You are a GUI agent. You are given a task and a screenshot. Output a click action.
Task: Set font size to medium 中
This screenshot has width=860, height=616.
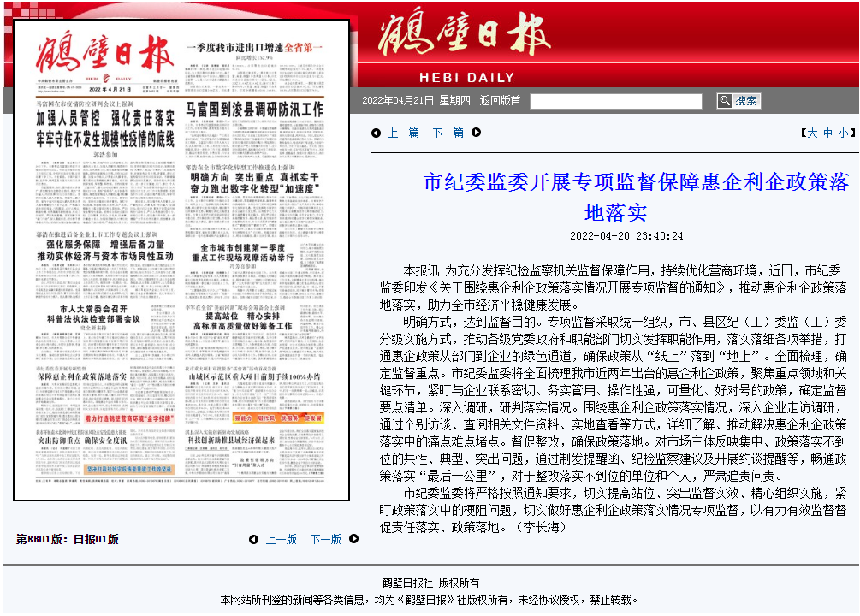click(x=827, y=133)
